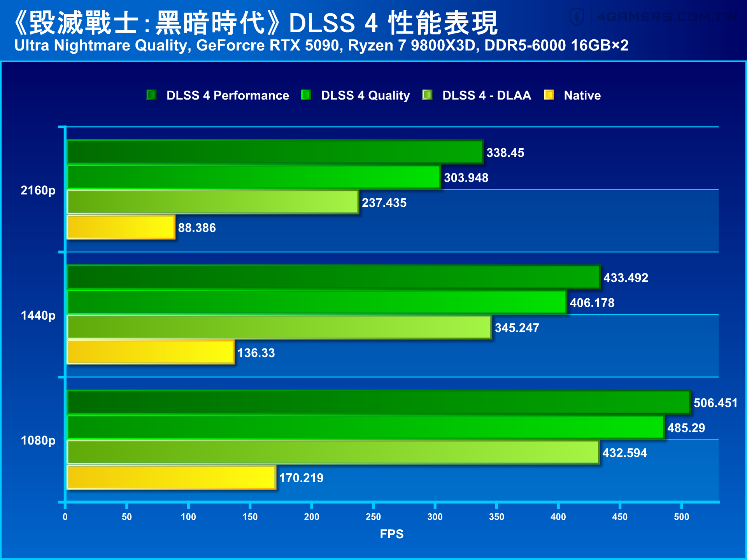This screenshot has height=560, width=747.
Task: Click the 170.219 value label
Action: pos(302,478)
